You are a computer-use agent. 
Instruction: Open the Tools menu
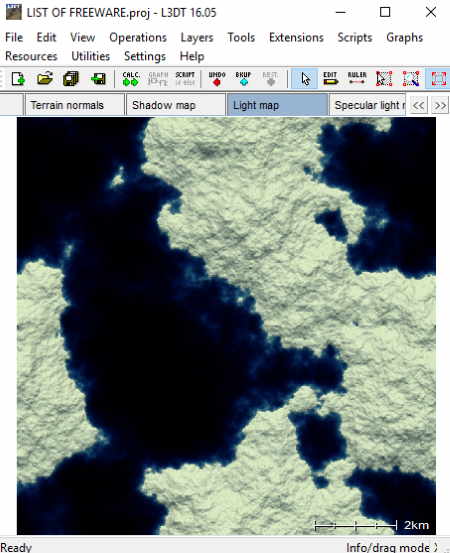[x=241, y=37]
